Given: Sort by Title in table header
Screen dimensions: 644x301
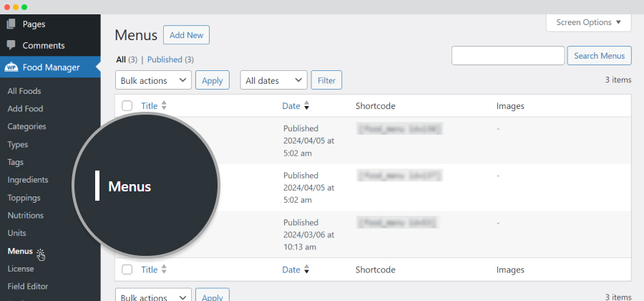Looking at the screenshot, I should pyautogui.click(x=150, y=105).
